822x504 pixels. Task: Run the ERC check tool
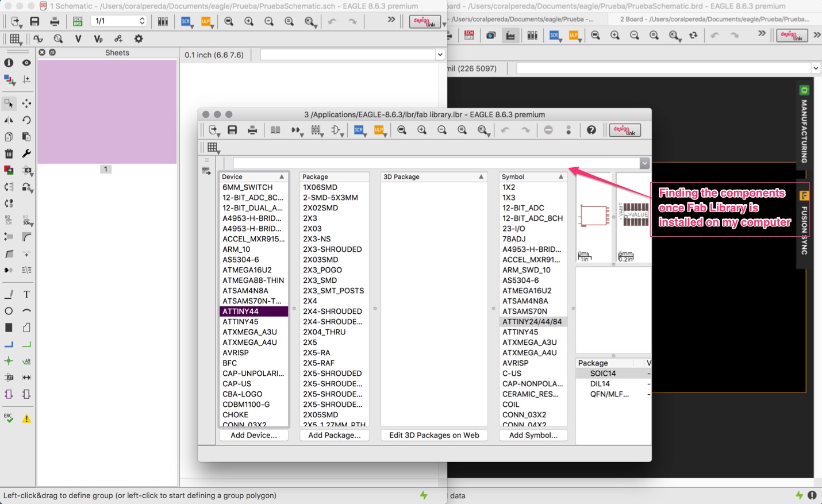[x=9, y=418]
